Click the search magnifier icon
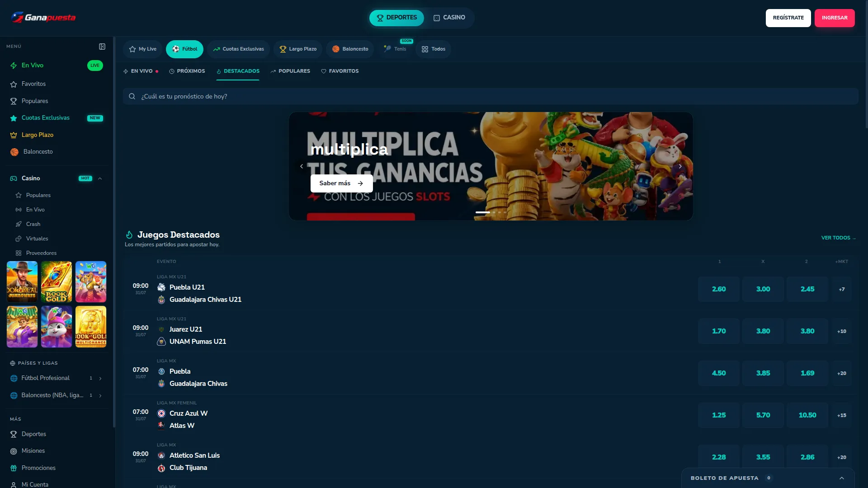 pos(132,96)
